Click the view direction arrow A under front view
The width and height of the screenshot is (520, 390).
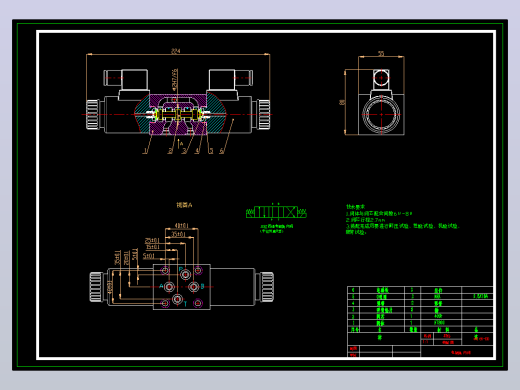pyautogui.click(x=180, y=144)
